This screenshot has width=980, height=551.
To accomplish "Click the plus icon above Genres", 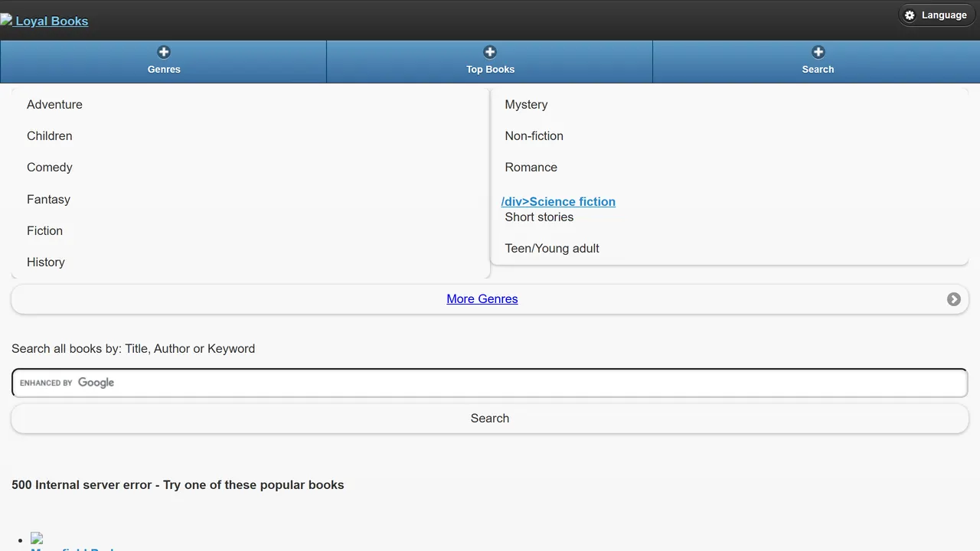I will (x=164, y=52).
